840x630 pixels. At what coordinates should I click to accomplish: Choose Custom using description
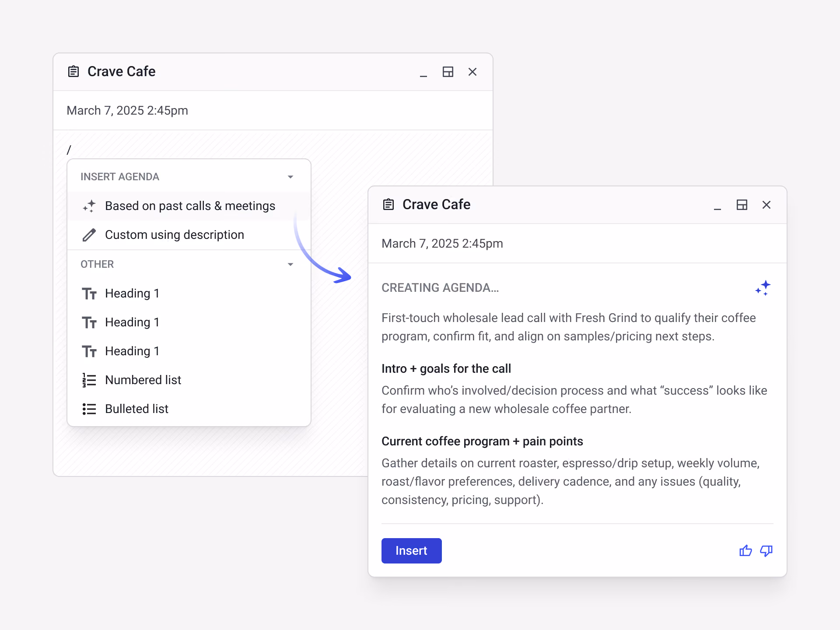(x=189, y=235)
